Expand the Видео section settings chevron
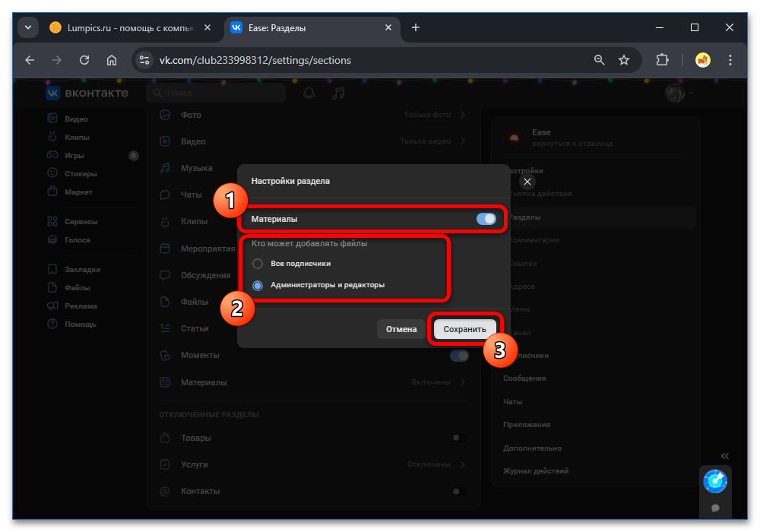This screenshot has height=532, width=760. coord(463,141)
